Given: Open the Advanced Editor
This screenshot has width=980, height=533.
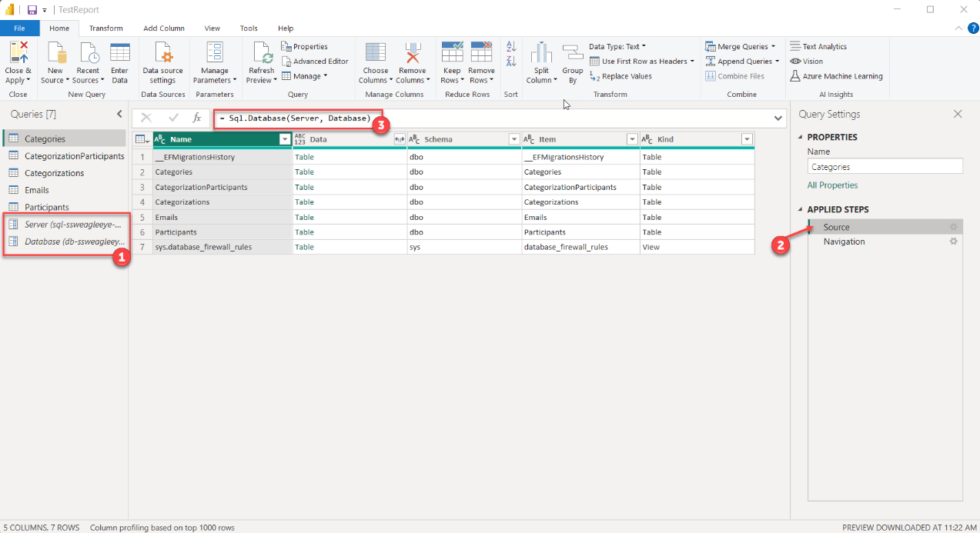Looking at the screenshot, I should click(315, 62).
